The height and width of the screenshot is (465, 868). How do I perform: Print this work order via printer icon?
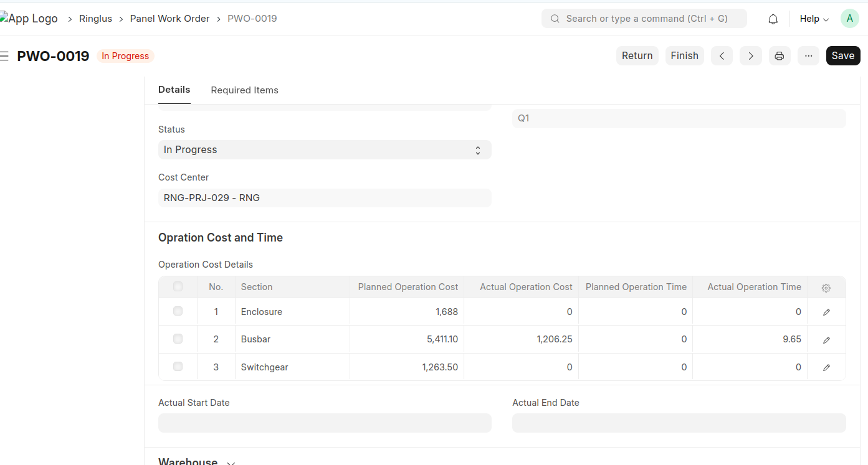[779, 56]
